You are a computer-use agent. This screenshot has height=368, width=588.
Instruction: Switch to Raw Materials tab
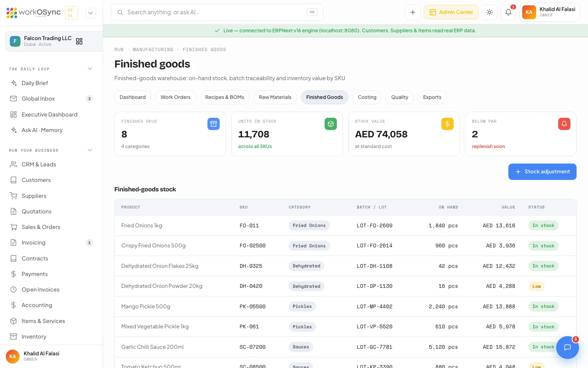tap(275, 97)
